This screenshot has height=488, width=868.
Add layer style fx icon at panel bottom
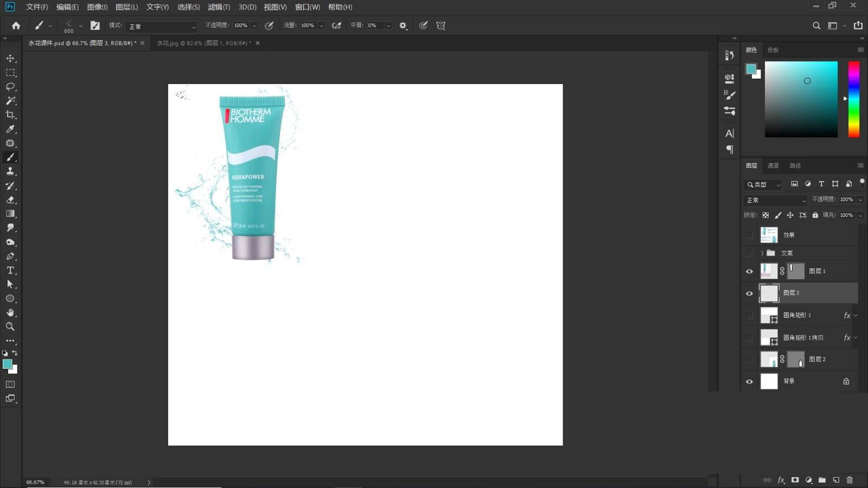pos(781,480)
